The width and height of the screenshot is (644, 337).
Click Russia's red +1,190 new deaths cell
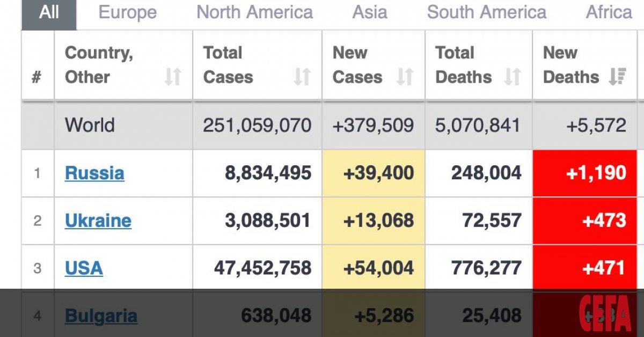[x=588, y=173]
